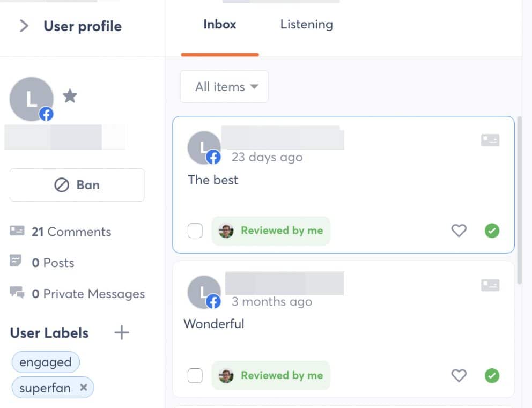Switch to the Listening tab
Screen dimensions: 532x408
click(306, 25)
